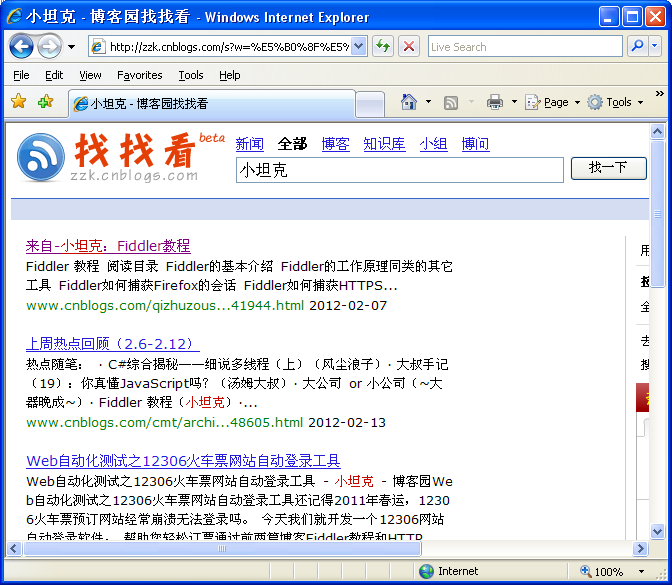Open a new blank tab
672x585 pixels.
tap(370, 104)
